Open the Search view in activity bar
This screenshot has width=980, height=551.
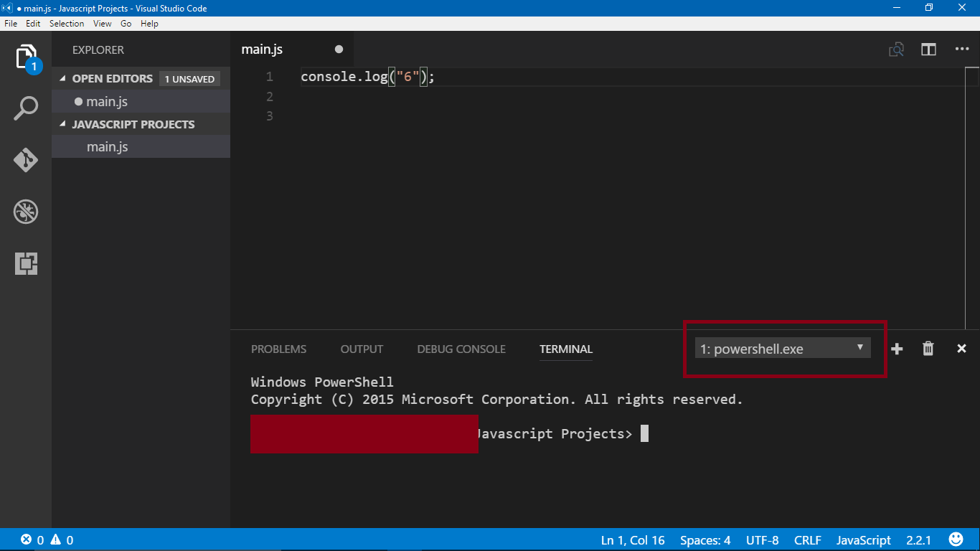[26, 109]
